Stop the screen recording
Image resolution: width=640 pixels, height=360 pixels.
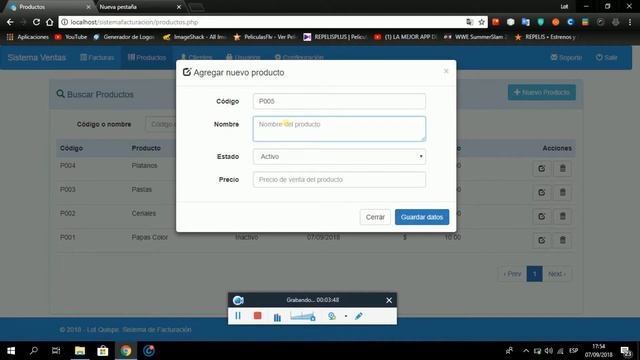tap(258, 316)
